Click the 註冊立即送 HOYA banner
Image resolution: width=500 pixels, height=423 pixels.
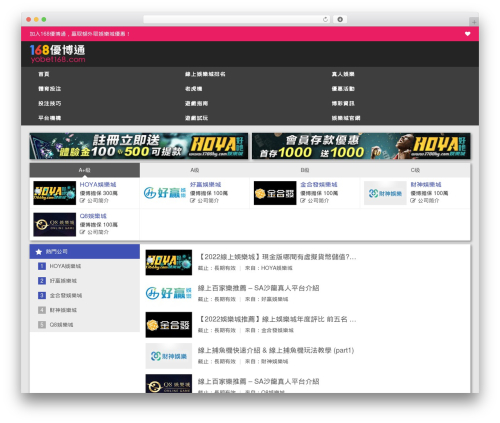click(139, 146)
